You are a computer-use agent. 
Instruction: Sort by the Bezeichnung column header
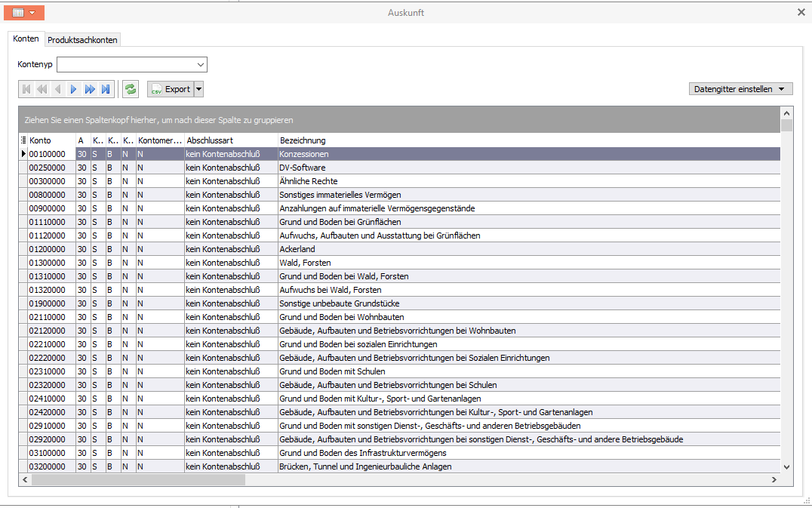[529, 140]
